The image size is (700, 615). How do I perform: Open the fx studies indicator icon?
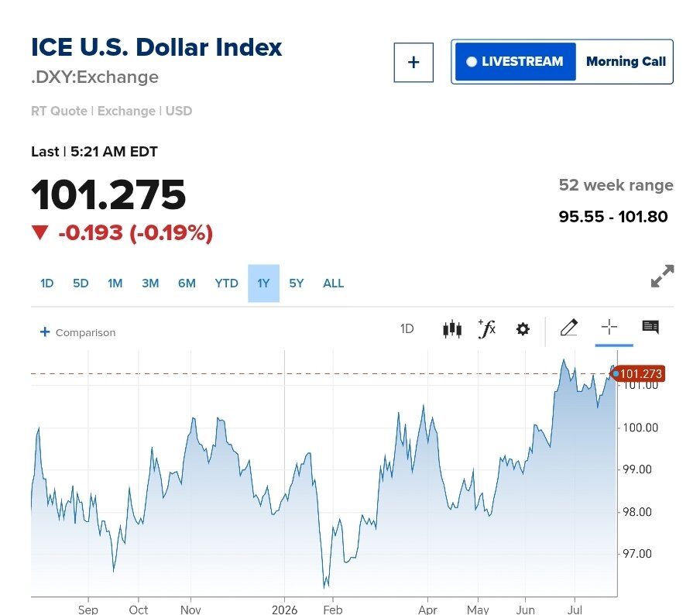tap(486, 329)
